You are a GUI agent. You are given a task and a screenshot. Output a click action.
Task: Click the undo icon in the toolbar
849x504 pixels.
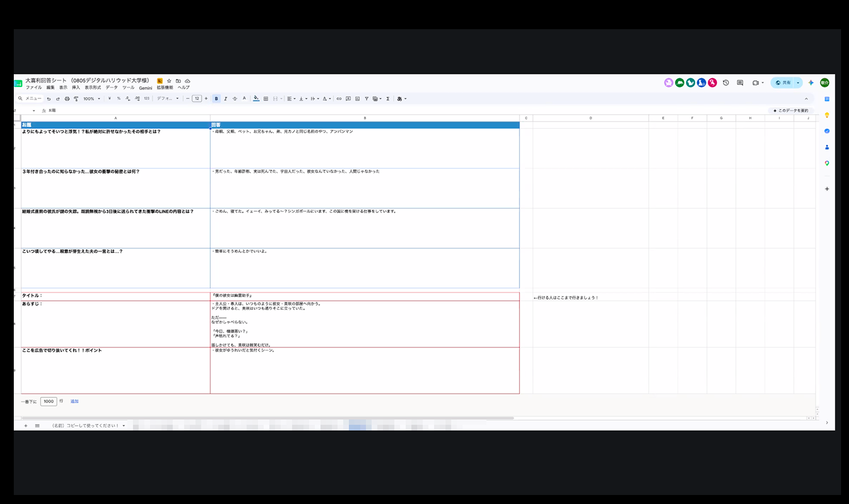[49, 99]
